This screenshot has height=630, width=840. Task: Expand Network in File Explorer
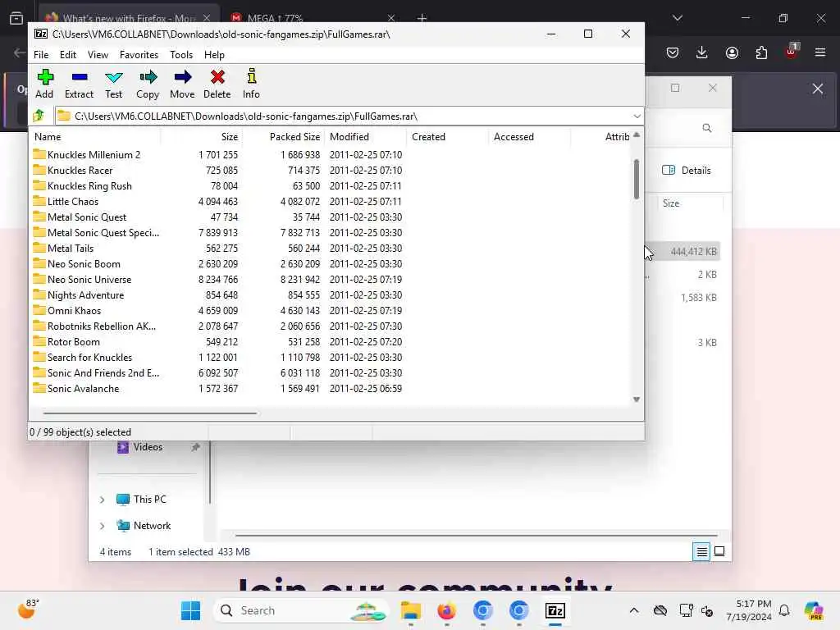coord(102,526)
